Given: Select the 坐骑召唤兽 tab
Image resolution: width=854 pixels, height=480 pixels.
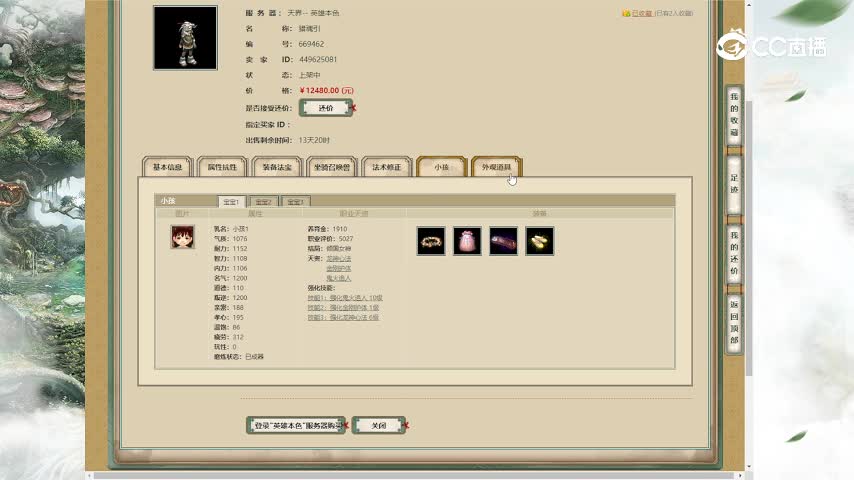Looking at the screenshot, I should pos(332,167).
